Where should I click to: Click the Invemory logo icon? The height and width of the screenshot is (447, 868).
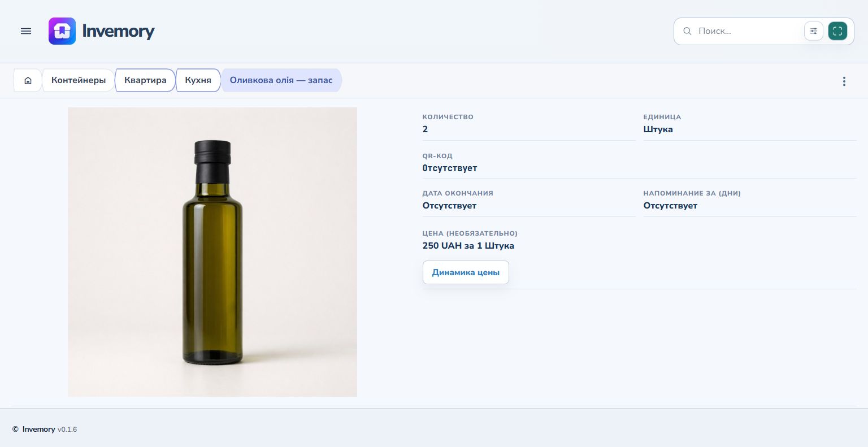(62, 31)
